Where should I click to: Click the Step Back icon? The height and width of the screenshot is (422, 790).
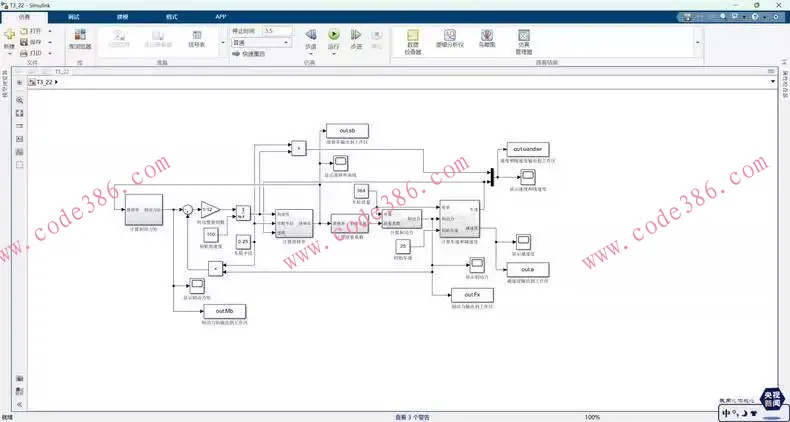310,36
